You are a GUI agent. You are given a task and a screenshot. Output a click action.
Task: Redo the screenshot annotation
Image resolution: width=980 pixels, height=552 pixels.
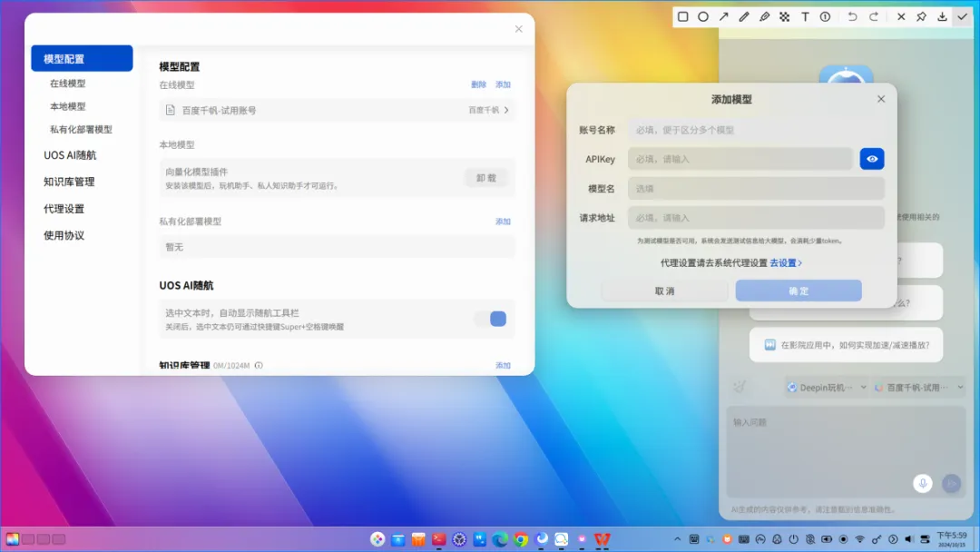coord(874,17)
